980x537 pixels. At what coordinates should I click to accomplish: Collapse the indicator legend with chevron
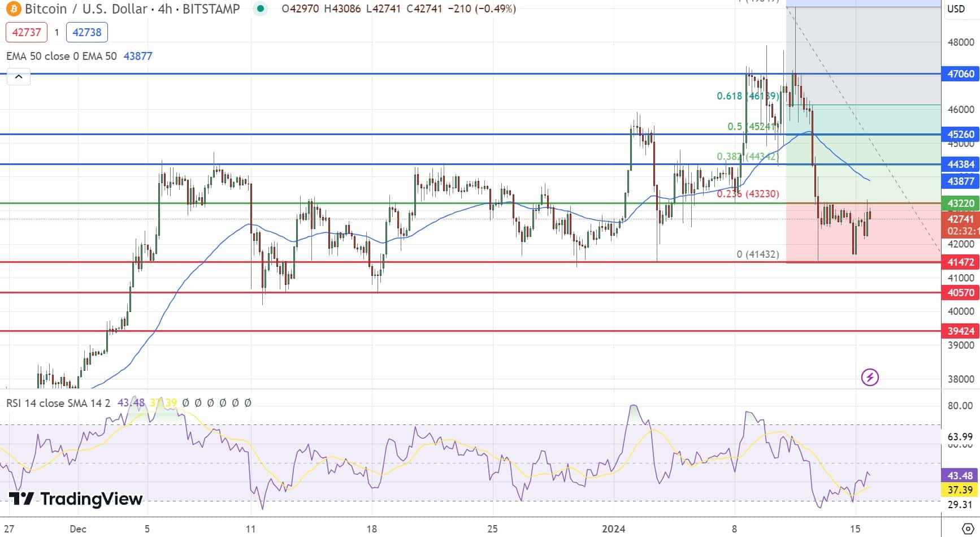coord(19,77)
